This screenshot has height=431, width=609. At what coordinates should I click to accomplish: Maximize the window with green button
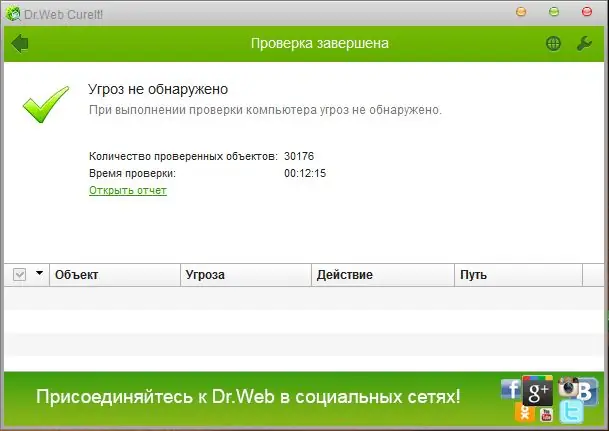coord(554,12)
